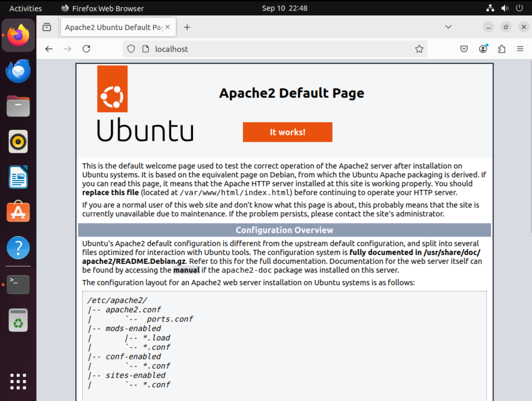The image size is (532, 401).
Task: Select the Apache2 Ubuntu Default Page tab
Action: coord(113,27)
